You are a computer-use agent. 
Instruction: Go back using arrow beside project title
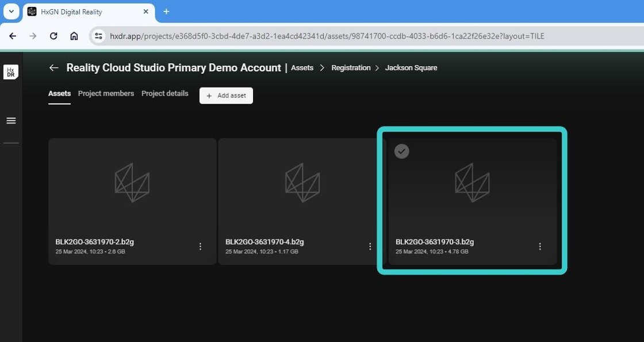tap(54, 68)
